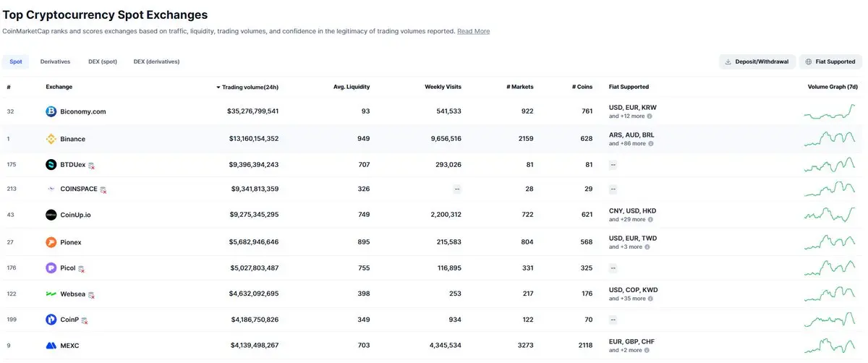Click the Deposit/Withdrawal button
This screenshot has height=363, width=868.
click(x=757, y=61)
